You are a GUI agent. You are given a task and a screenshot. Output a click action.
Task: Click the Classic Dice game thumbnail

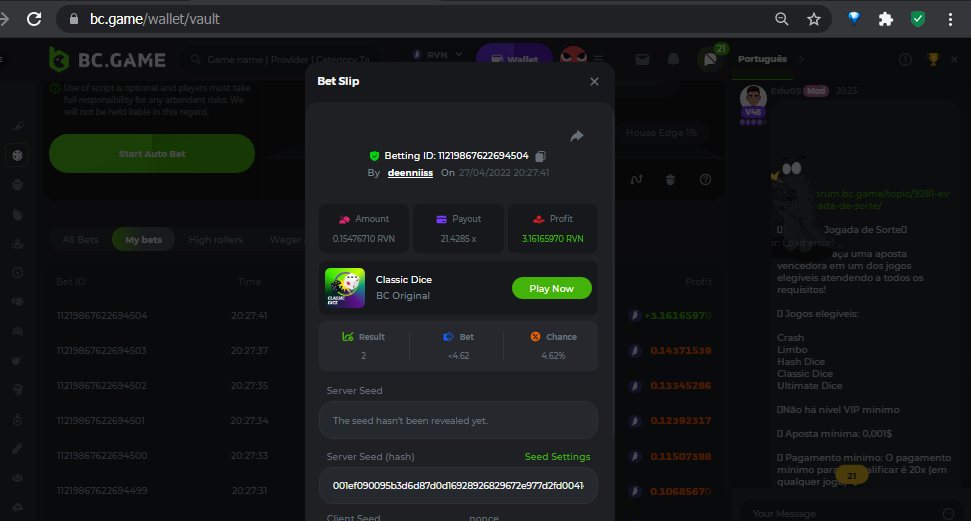click(345, 287)
